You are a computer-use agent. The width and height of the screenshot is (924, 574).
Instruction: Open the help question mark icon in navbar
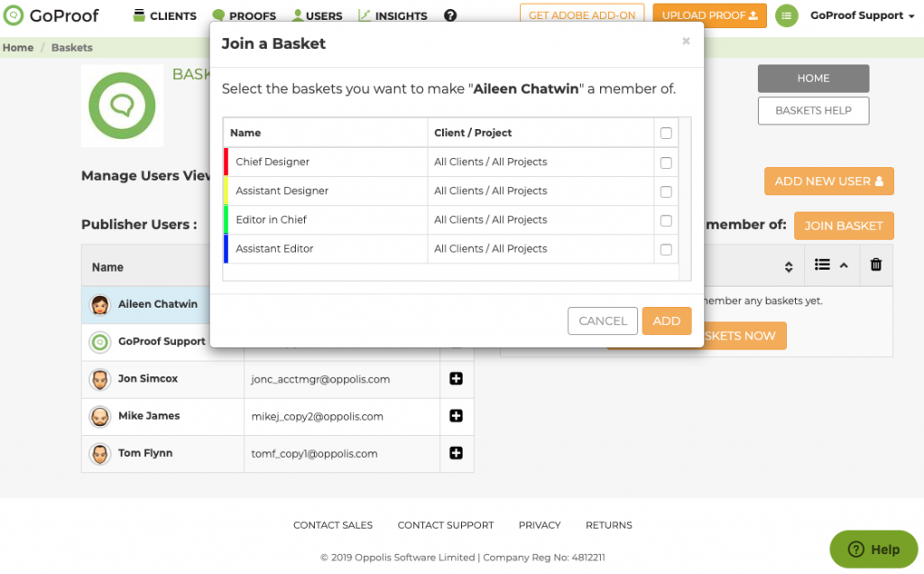(x=450, y=15)
